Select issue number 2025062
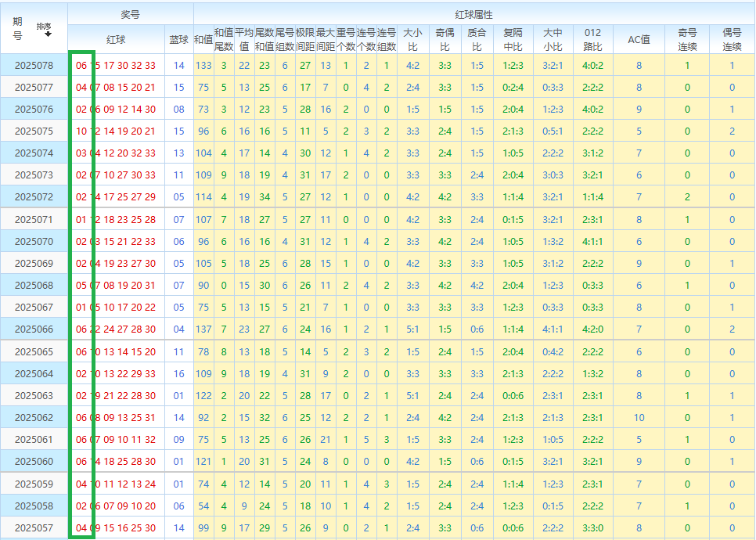The width and height of the screenshot is (756, 540). click(x=34, y=418)
